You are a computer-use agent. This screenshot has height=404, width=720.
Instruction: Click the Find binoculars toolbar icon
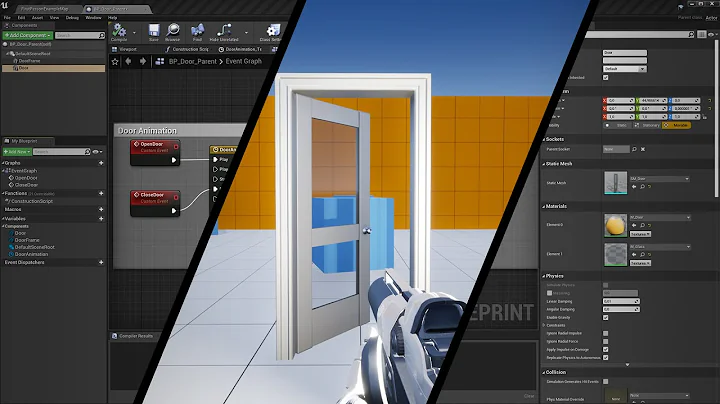click(197, 30)
